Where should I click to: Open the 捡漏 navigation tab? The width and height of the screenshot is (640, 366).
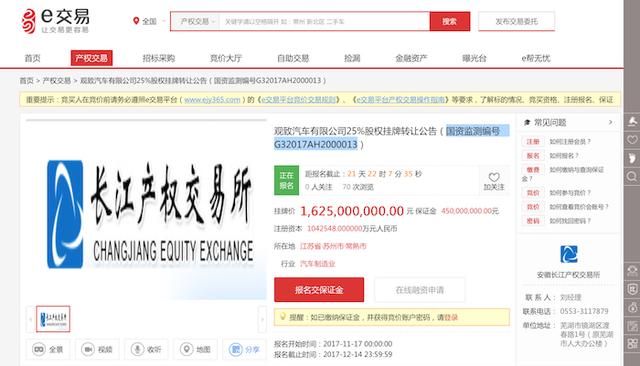click(352, 58)
